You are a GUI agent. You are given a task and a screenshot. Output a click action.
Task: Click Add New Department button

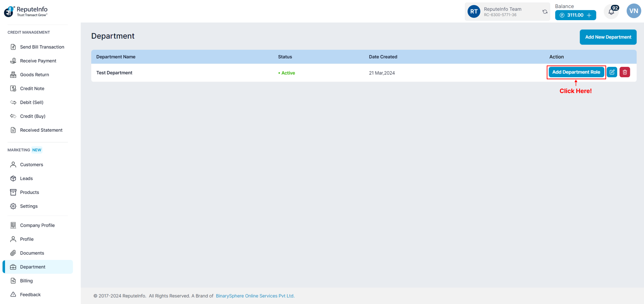(608, 37)
